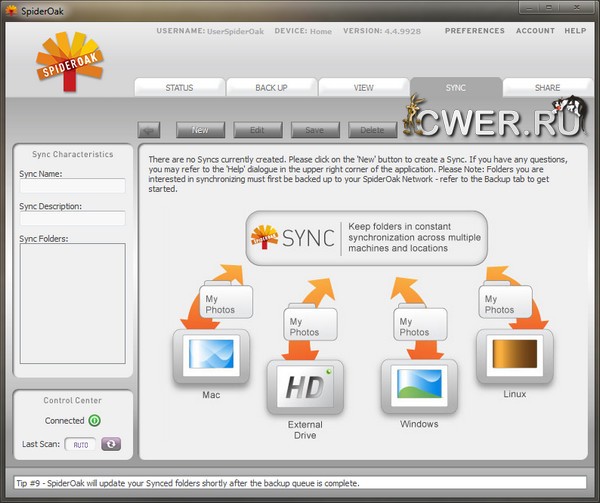The width and height of the screenshot is (600, 503).
Task: Go to the Share tab
Action: 547,88
